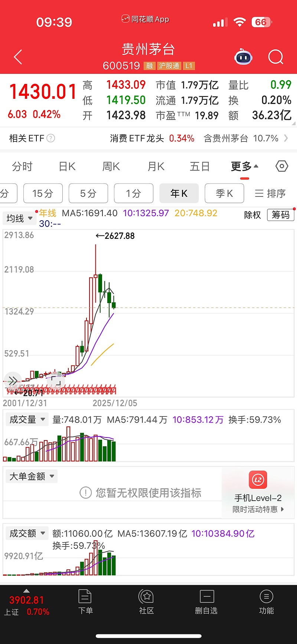Open the 成交量 indicator dropdown
Image resolution: width=297 pixels, height=644 pixels.
click(27, 420)
